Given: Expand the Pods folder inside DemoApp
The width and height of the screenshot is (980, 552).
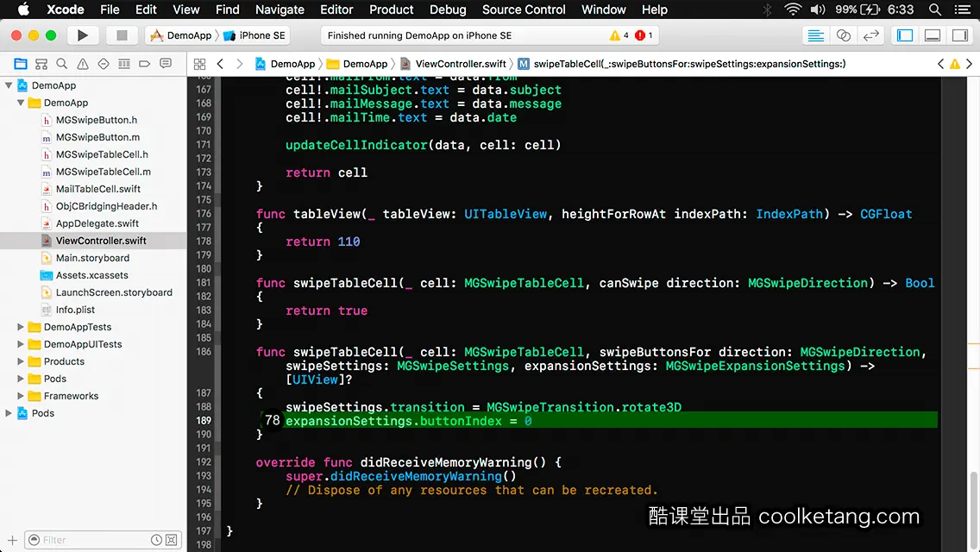Looking at the screenshot, I should 21,379.
